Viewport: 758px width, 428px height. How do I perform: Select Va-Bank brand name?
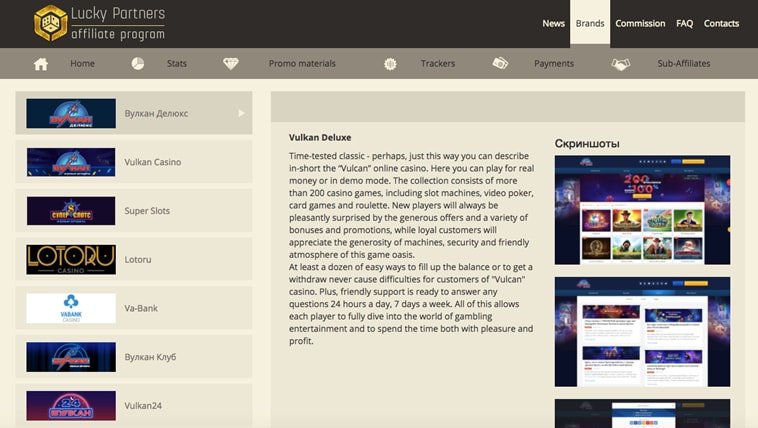[x=141, y=308]
